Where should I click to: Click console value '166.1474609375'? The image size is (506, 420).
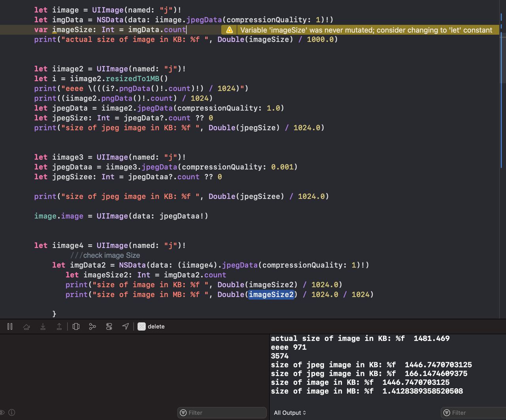[436, 373]
